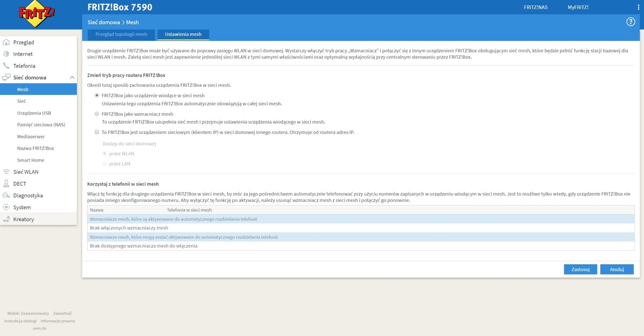The height and width of the screenshot is (336, 644).
Task: Select the Mesh submenu item
Action: (x=39, y=89)
